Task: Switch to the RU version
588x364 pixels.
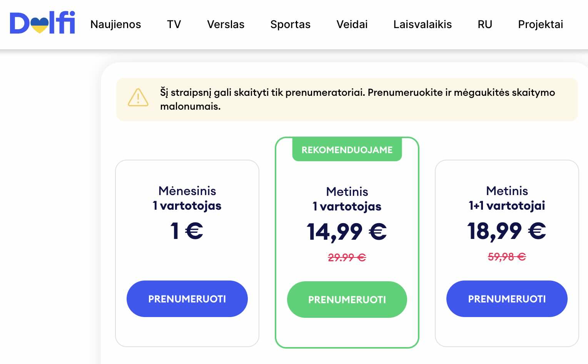Action: 484,25
